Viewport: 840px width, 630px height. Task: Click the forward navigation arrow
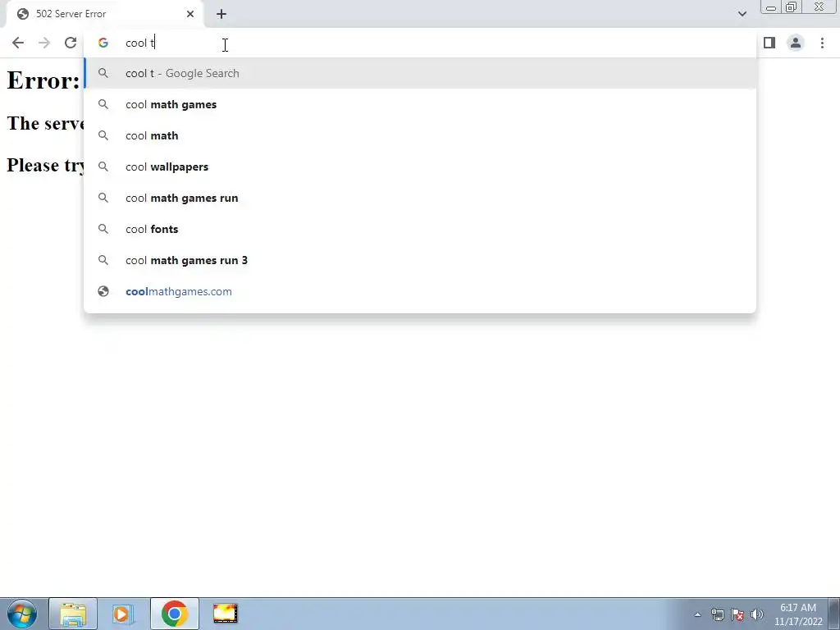pos(44,43)
